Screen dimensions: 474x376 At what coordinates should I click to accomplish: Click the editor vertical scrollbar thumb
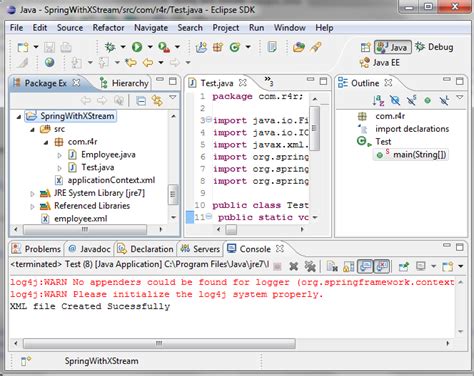click(x=314, y=128)
